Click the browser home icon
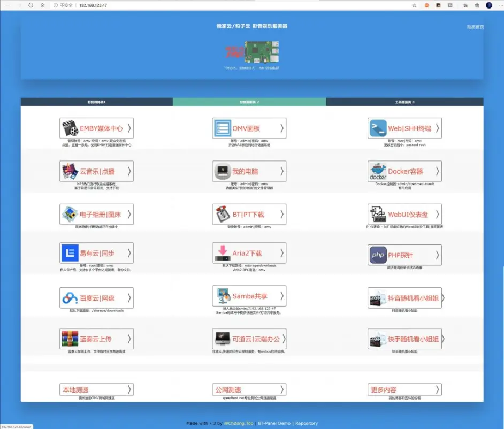504x429 pixels. pyautogui.click(x=42, y=5)
